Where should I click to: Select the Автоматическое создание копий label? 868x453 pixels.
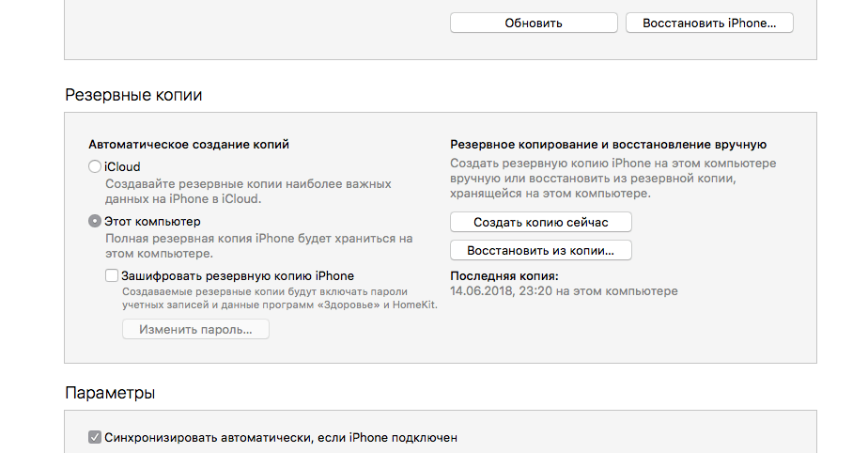point(189,145)
